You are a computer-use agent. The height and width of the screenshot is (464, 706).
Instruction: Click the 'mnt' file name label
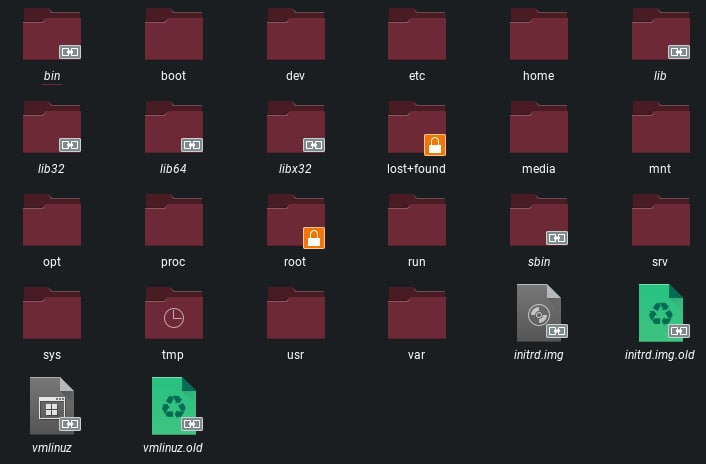pos(660,169)
